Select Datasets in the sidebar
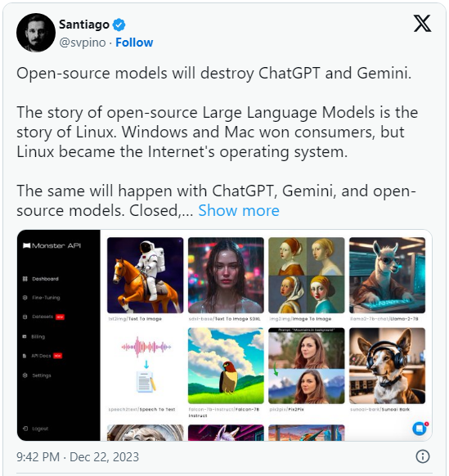The height and width of the screenshot is (476, 449). [43, 317]
